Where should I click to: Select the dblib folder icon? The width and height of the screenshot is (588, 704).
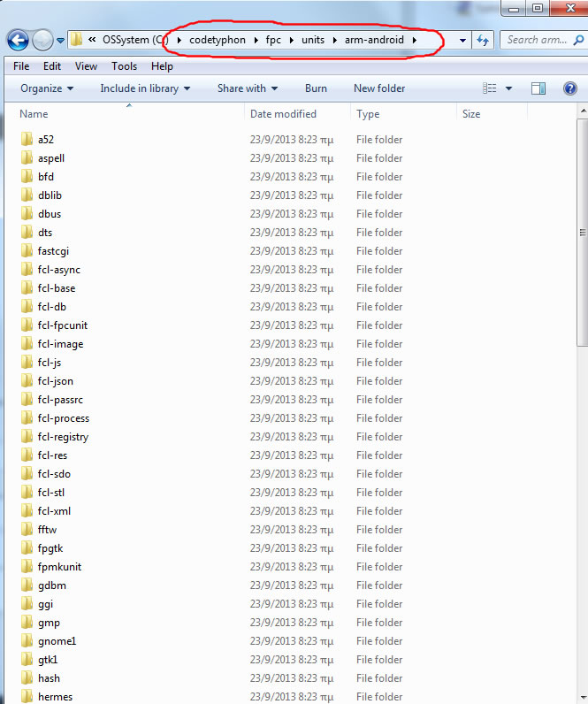coord(27,195)
